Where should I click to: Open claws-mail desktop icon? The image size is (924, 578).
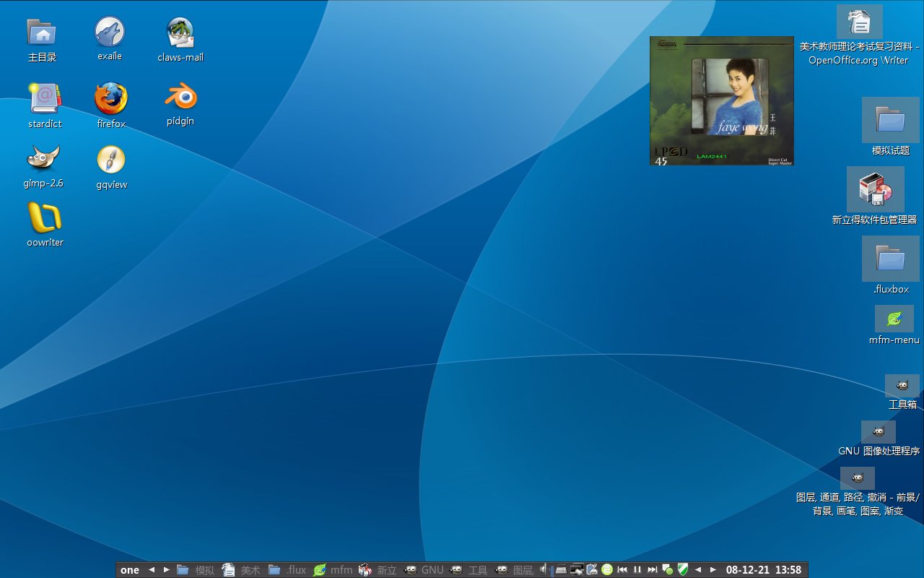tap(180, 32)
